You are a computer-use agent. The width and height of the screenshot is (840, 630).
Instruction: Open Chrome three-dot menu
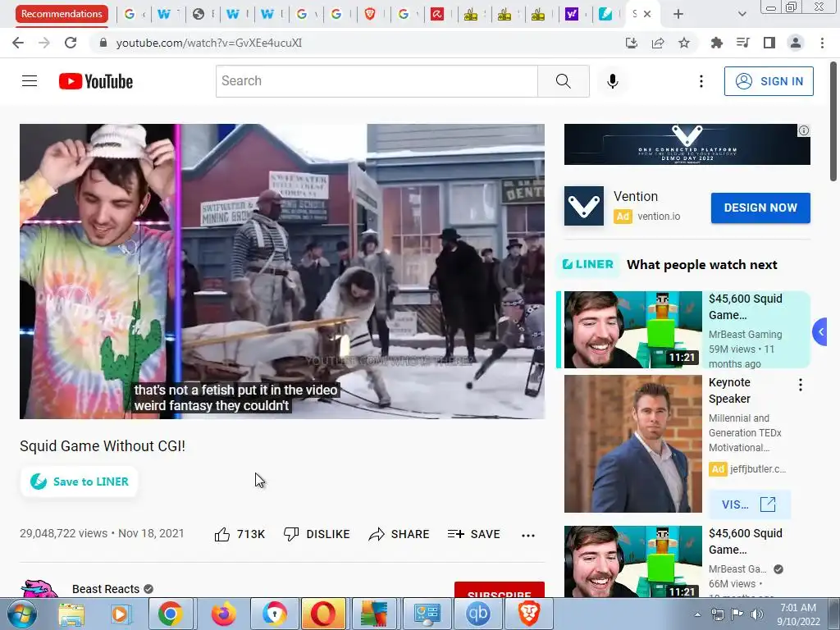click(822, 43)
